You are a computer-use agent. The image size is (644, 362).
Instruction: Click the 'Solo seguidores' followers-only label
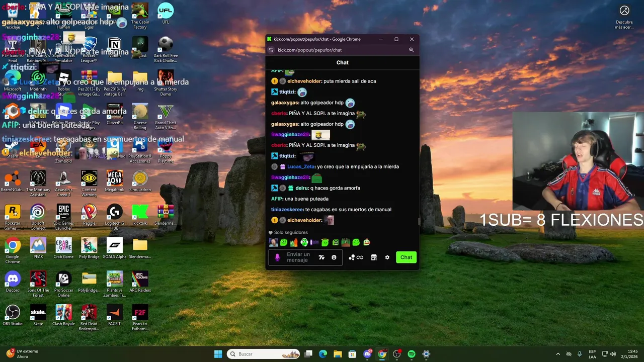291,232
